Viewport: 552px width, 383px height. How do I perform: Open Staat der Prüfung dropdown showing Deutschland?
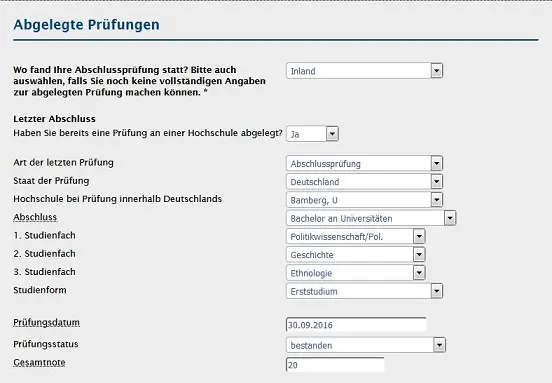[364, 182]
